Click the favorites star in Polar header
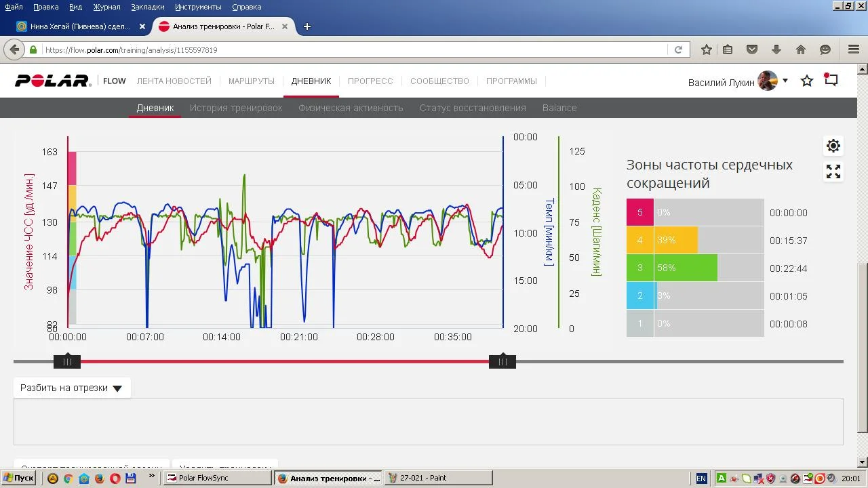Viewport: 868px width, 488px height. 807,81
